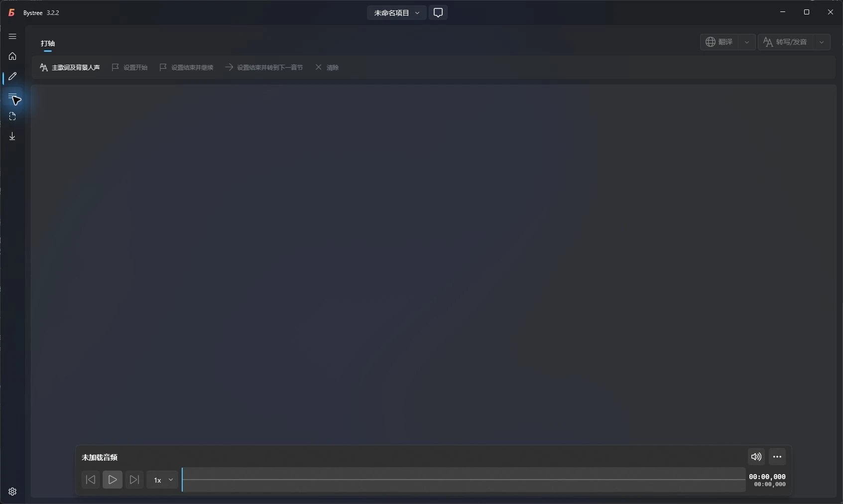The image size is (843, 504).
Task: Open the document export sidebar icon
Action: 12,116
